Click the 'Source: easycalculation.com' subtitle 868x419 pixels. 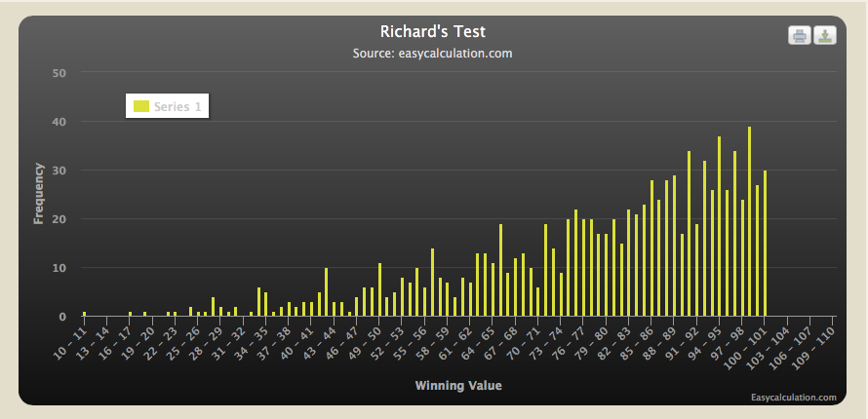pos(432,54)
